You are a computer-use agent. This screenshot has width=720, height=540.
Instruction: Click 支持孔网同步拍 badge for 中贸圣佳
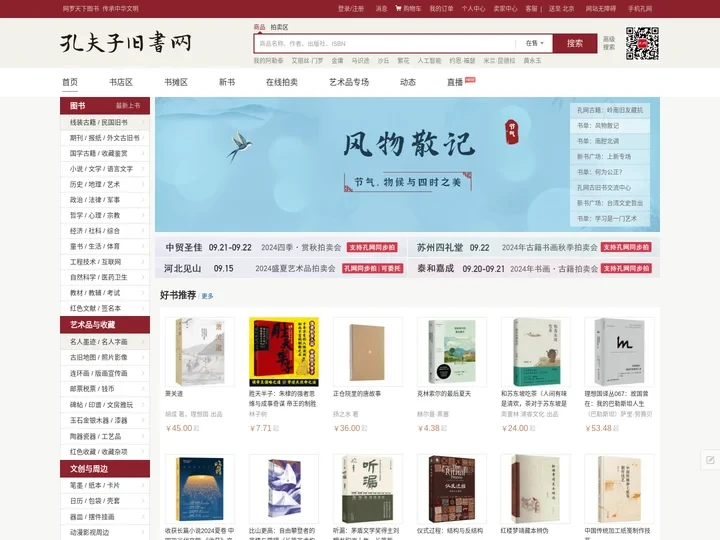[372, 248]
